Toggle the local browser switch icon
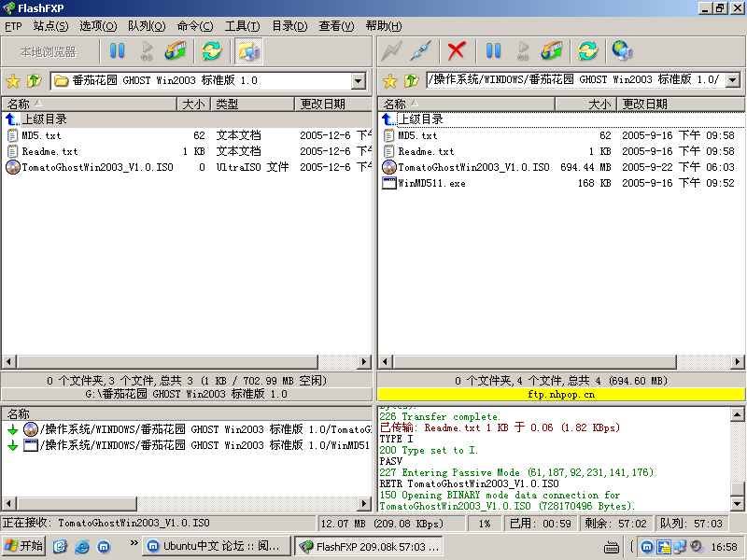Screen dimensions: 747x560 click(x=248, y=51)
